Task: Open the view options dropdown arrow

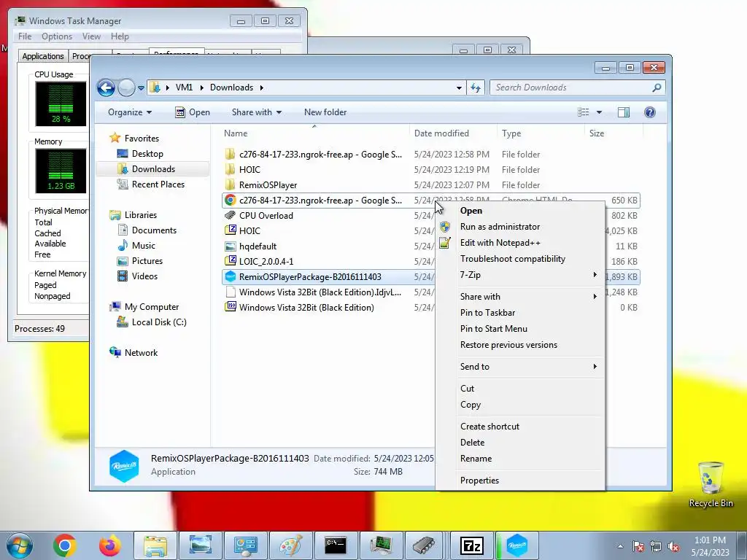Action: pyautogui.click(x=600, y=112)
